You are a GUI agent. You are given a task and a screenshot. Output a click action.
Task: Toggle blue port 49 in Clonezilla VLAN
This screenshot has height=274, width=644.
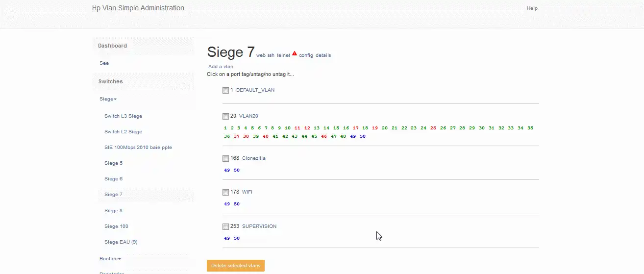click(x=227, y=171)
